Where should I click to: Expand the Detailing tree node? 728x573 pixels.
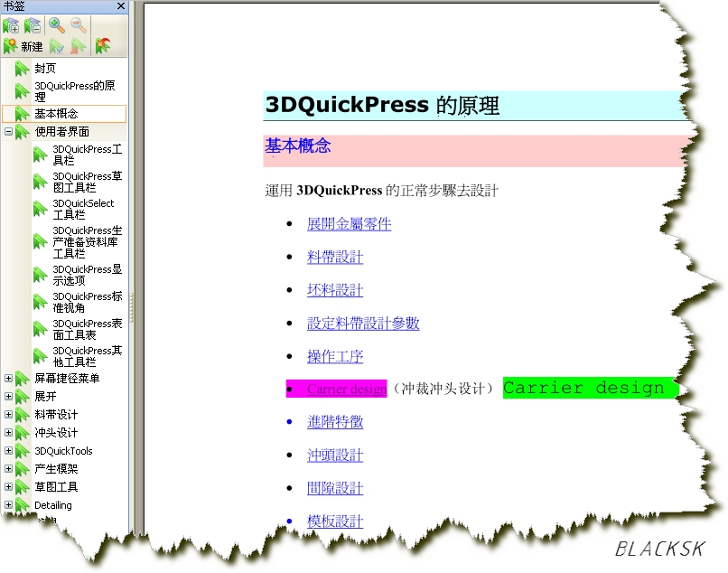7,505
